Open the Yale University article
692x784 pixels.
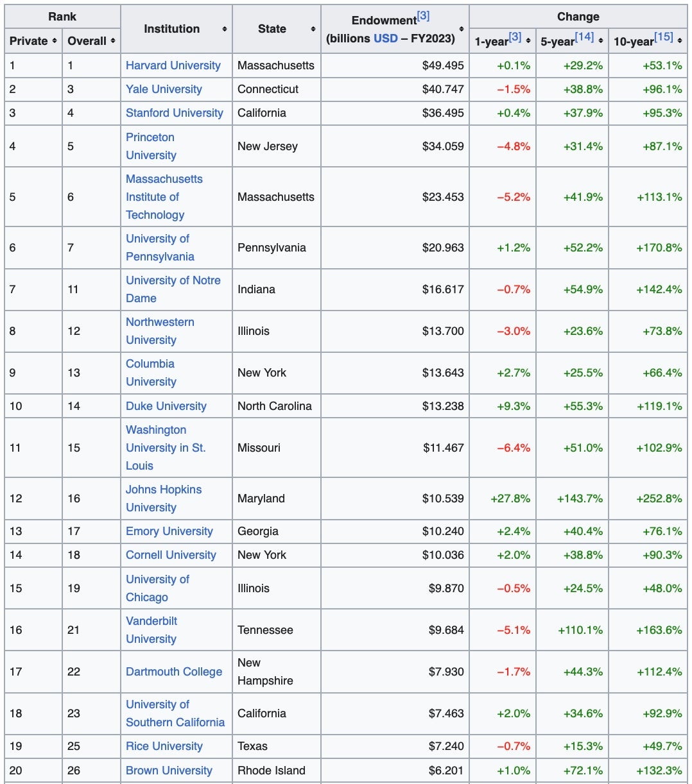[x=164, y=89]
